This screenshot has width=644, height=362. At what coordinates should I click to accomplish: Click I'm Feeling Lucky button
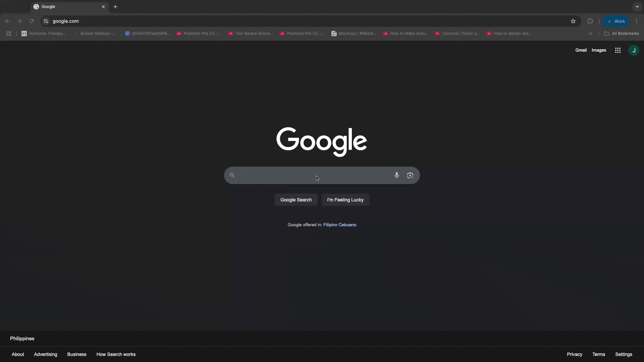pos(345,200)
